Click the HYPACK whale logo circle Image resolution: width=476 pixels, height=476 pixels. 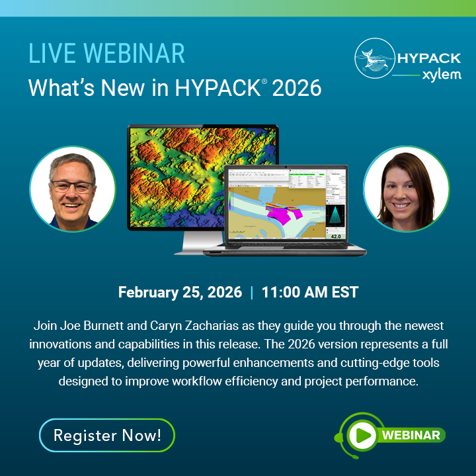(375, 58)
